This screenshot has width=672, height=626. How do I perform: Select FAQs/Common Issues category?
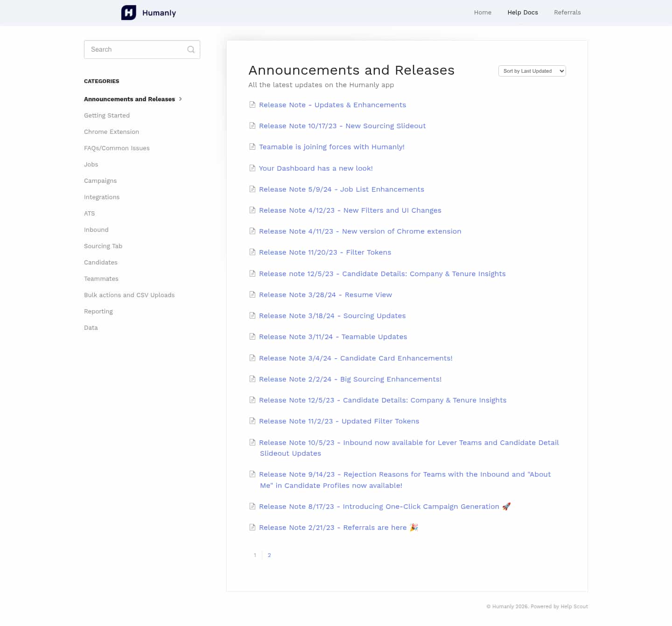(x=117, y=148)
